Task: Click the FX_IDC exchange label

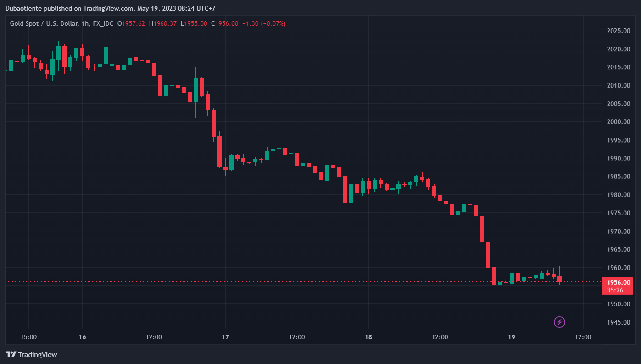Action: (103, 23)
